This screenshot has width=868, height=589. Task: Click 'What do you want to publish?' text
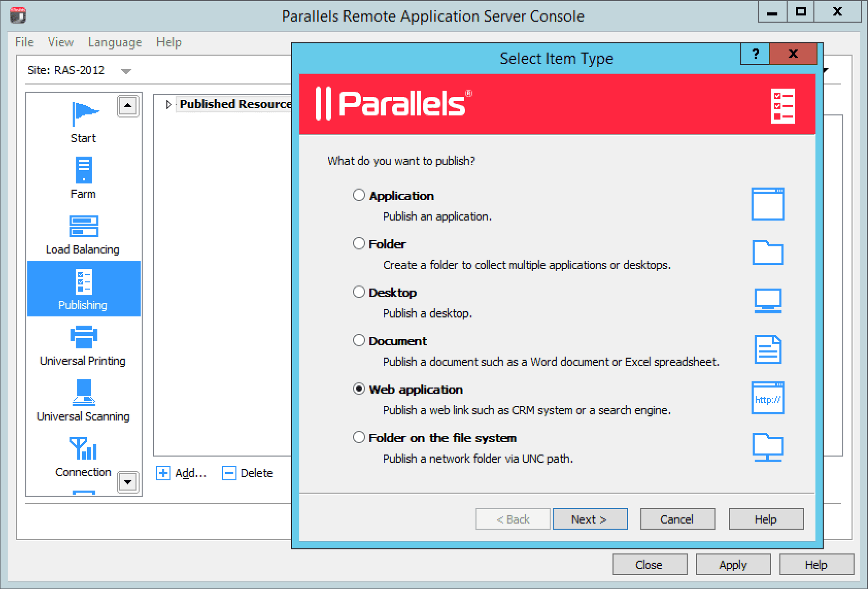point(401,161)
